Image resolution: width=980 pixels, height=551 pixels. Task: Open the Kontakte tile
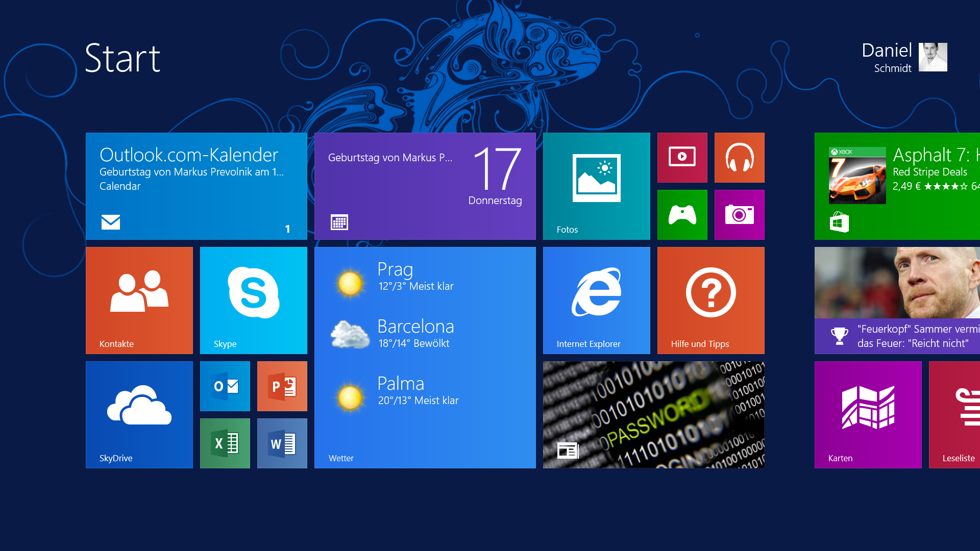point(139,300)
